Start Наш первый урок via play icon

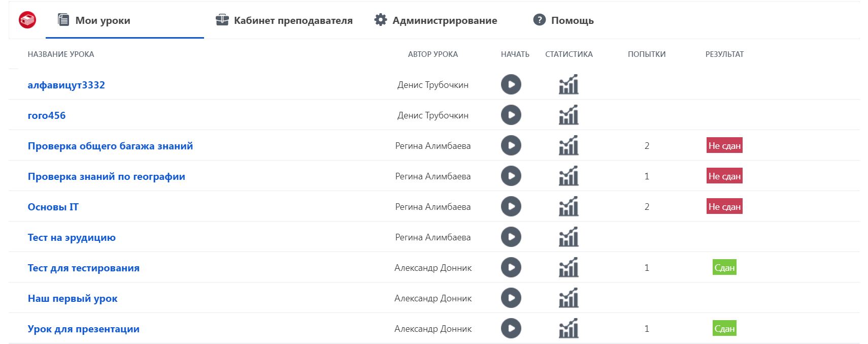click(x=511, y=298)
